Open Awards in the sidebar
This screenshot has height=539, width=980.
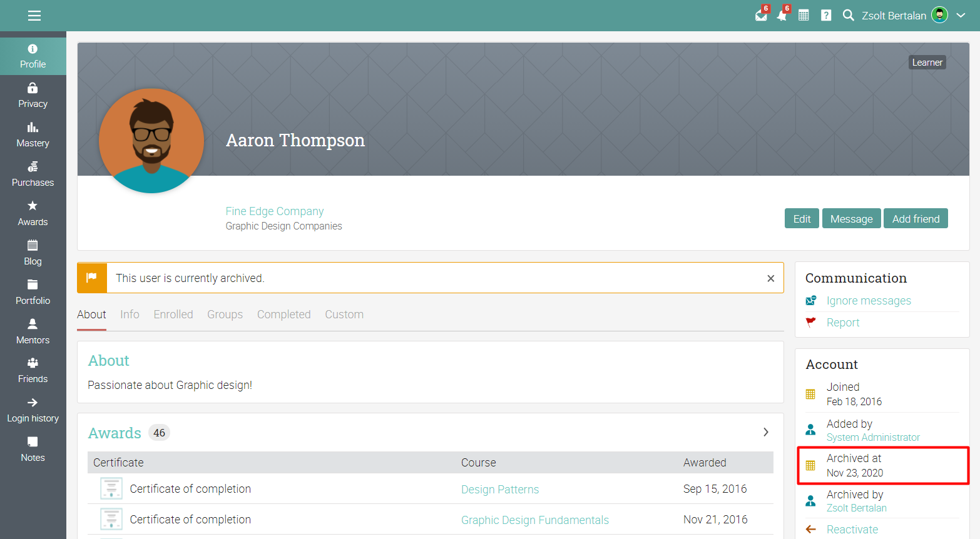33,214
